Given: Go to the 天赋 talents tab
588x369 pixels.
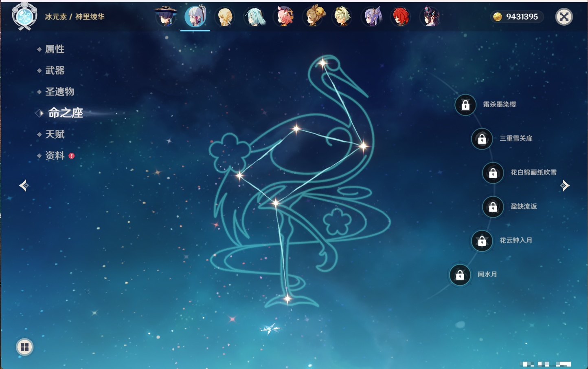Looking at the screenshot, I should pyautogui.click(x=55, y=134).
